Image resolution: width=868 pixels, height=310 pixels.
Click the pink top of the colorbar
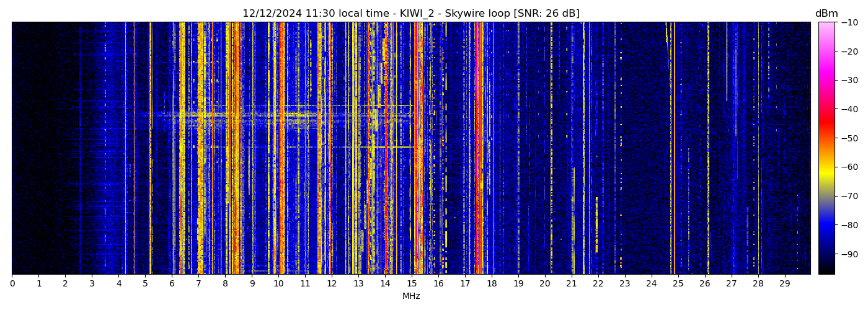pyautogui.click(x=826, y=28)
